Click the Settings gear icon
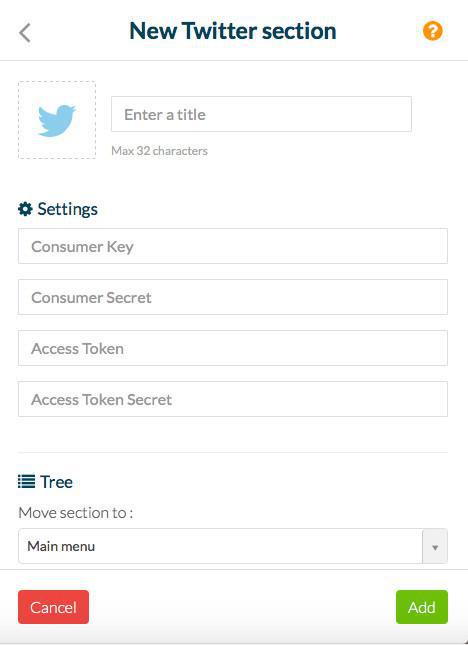The height and width of the screenshot is (645, 468). pos(25,209)
